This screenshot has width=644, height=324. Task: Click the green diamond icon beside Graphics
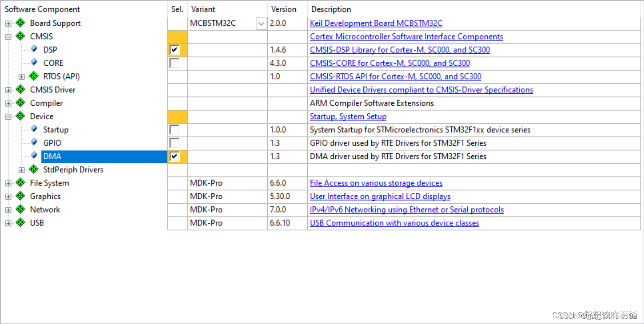tap(20, 196)
